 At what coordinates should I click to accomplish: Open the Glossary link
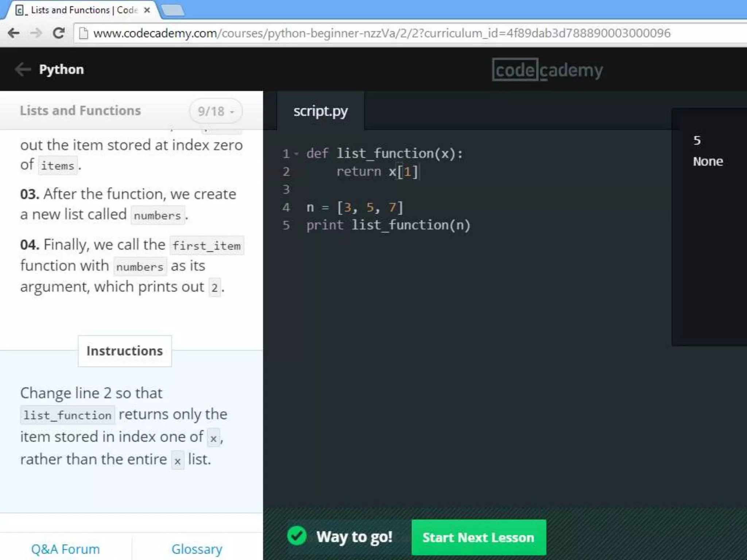pyautogui.click(x=197, y=549)
